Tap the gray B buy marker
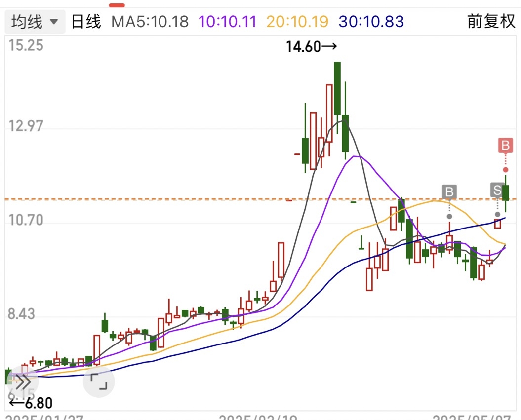Image resolution: width=521 pixels, height=420 pixels. click(449, 192)
